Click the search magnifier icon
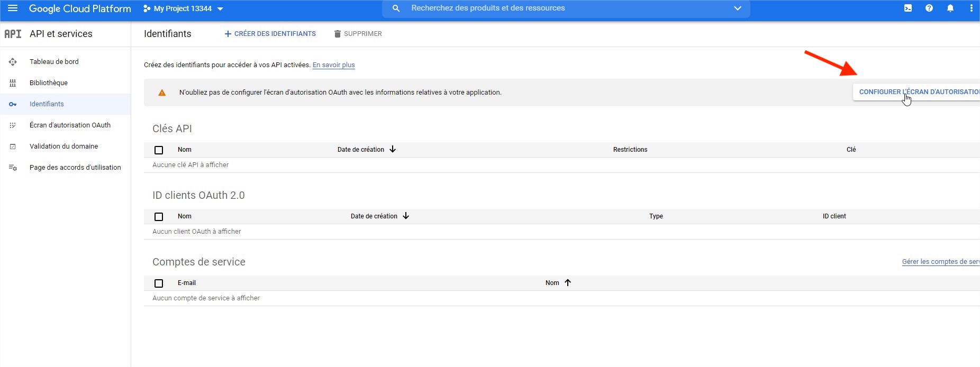Screen dimensions: 980x367 click(396, 8)
